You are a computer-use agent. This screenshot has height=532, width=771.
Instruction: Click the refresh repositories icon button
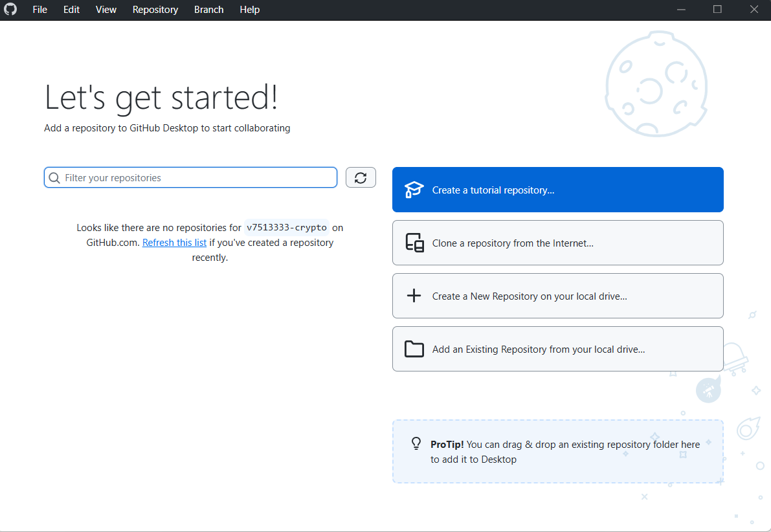tap(361, 177)
